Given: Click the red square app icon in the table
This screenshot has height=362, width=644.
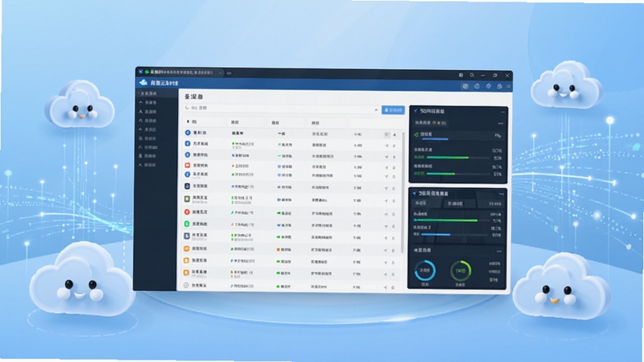Looking at the screenshot, I should point(188,166).
